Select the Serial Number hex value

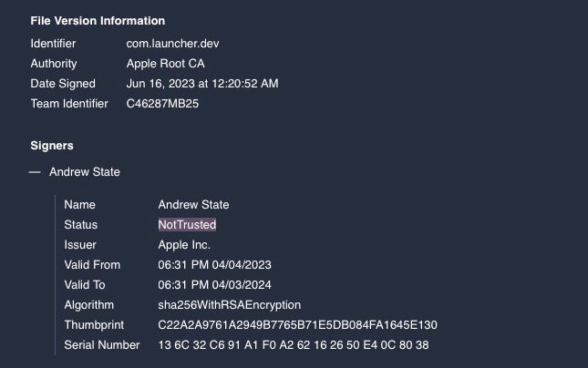coord(293,345)
